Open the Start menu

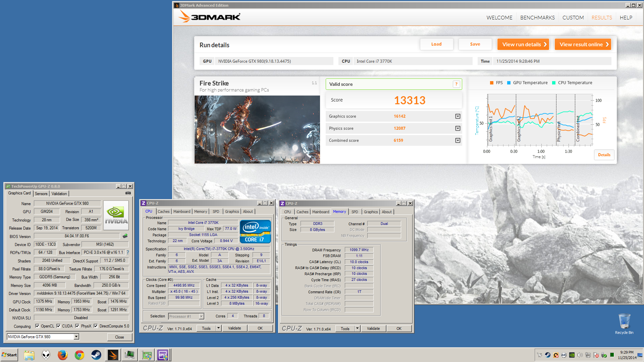click(9, 355)
